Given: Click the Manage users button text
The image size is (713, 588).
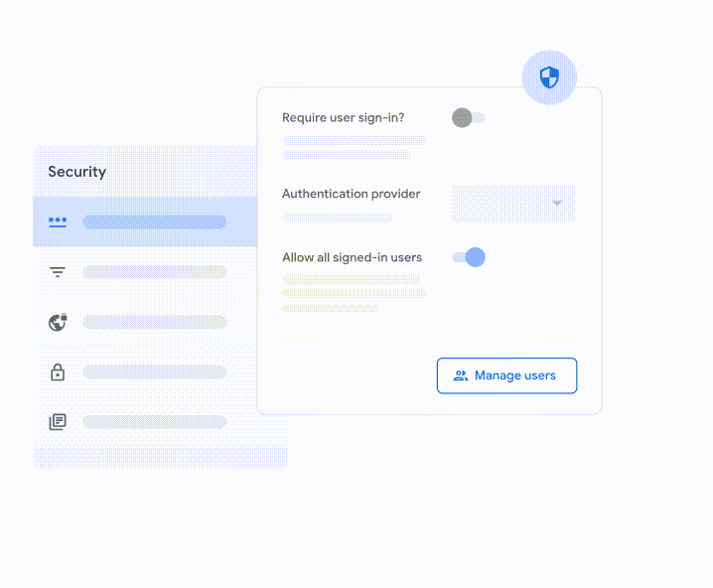Looking at the screenshot, I should [514, 375].
